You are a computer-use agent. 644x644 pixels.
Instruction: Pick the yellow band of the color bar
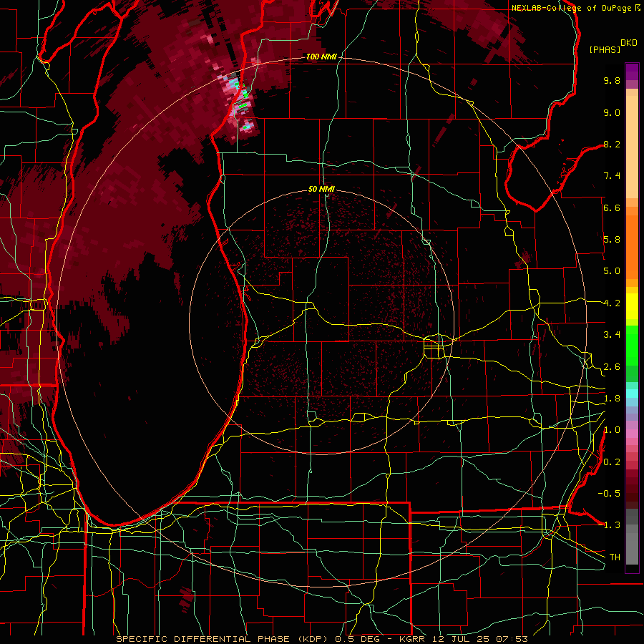632,306
